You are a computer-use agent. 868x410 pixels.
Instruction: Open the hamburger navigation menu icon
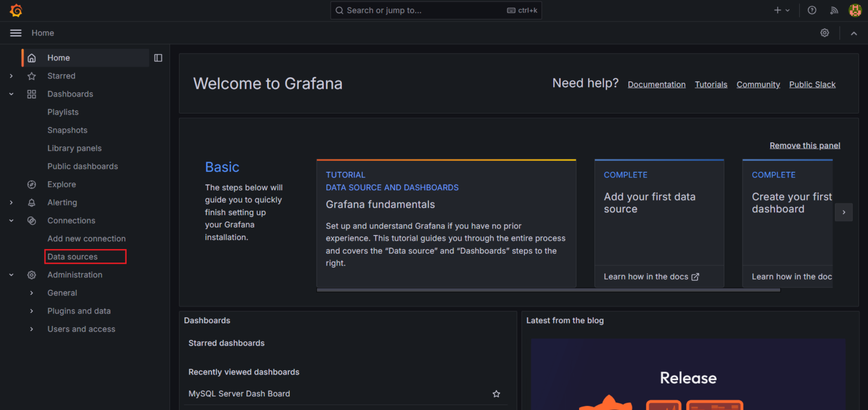pos(15,33)
